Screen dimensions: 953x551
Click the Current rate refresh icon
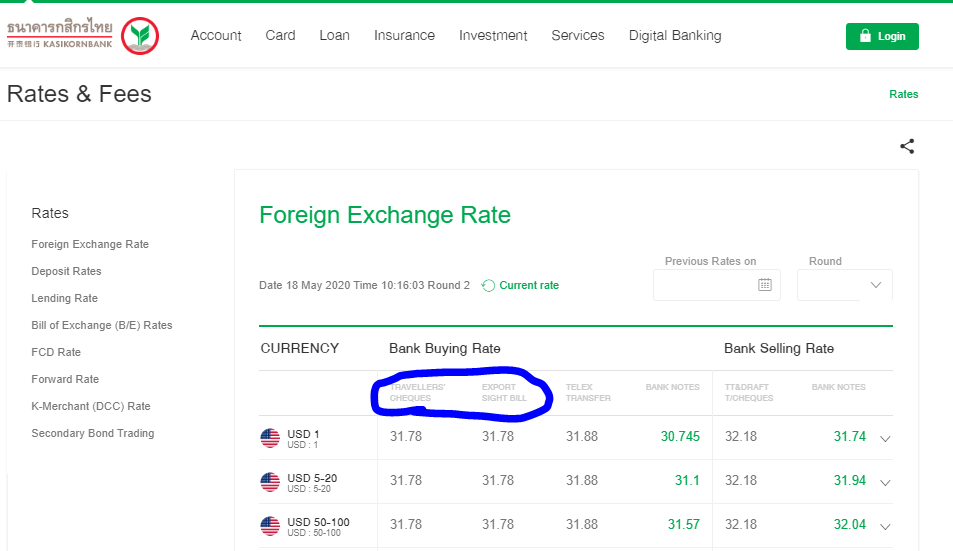tap(488, 286)
